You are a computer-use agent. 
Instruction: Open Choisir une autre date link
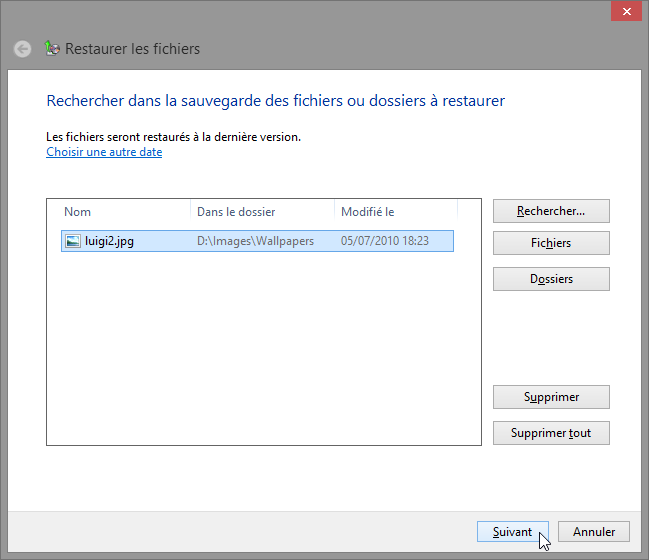[104, 152]
